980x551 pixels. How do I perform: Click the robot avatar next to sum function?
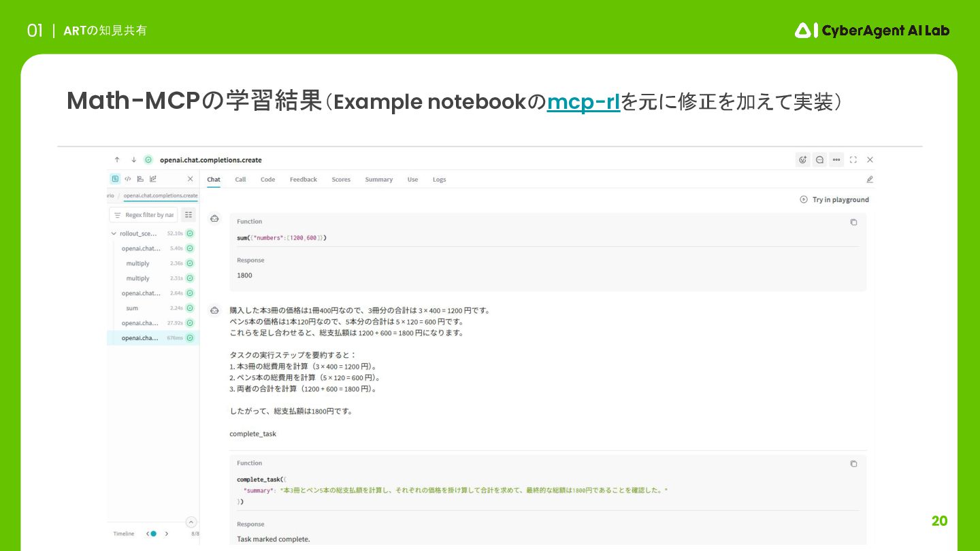(x=214, y=218)
